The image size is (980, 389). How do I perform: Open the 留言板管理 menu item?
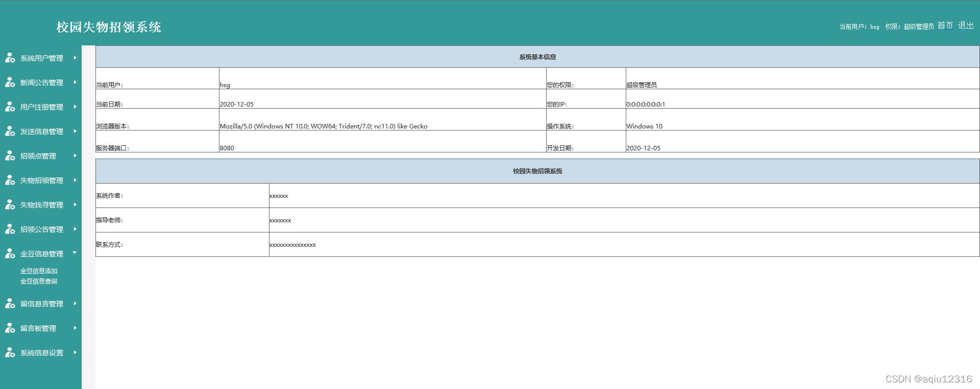pyautogui.click(x=38, y=328)
